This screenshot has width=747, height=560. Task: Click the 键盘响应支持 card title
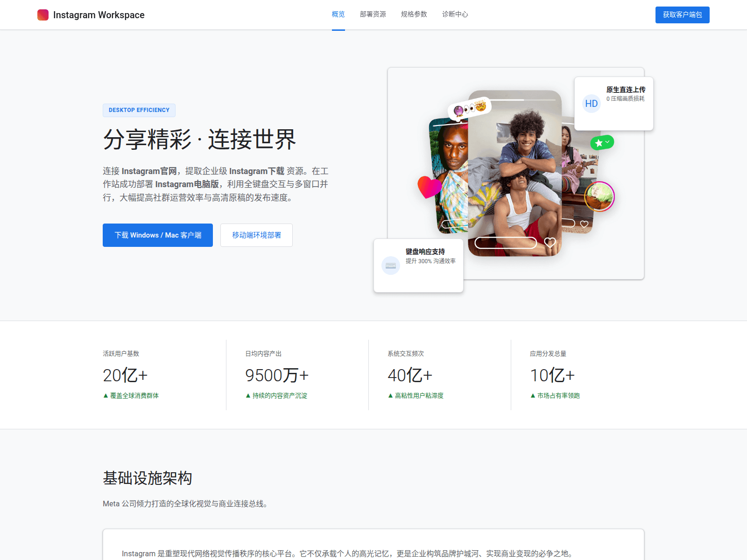click(425, 252)
